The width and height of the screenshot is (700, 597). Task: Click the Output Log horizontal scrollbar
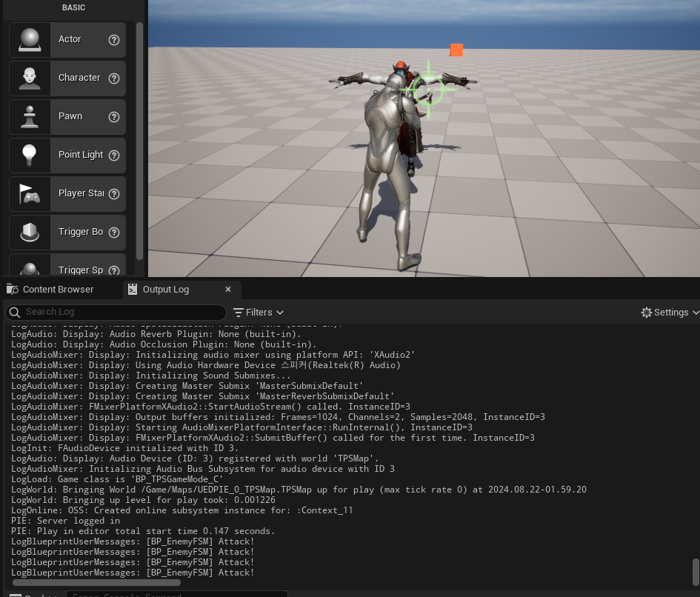coord(96,583)
